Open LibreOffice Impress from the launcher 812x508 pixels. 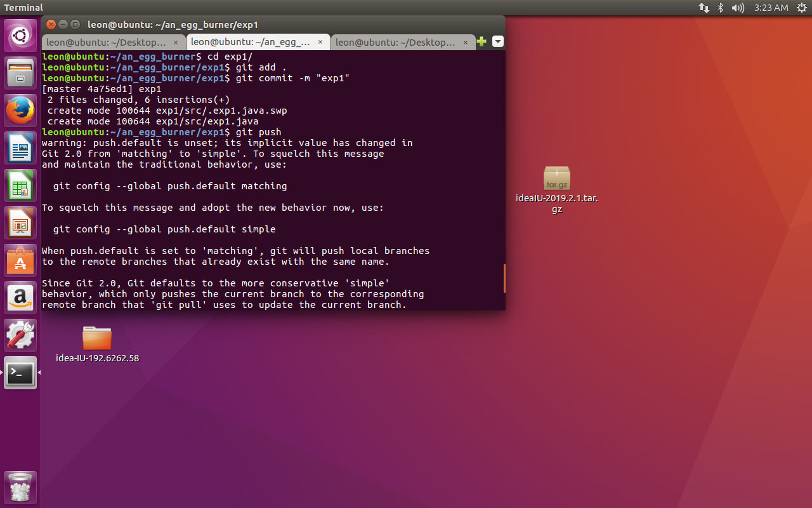20,223
